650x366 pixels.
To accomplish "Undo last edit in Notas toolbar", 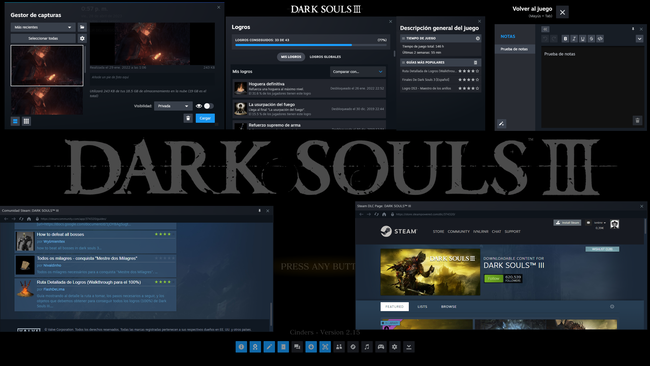I will pos(545,39).
